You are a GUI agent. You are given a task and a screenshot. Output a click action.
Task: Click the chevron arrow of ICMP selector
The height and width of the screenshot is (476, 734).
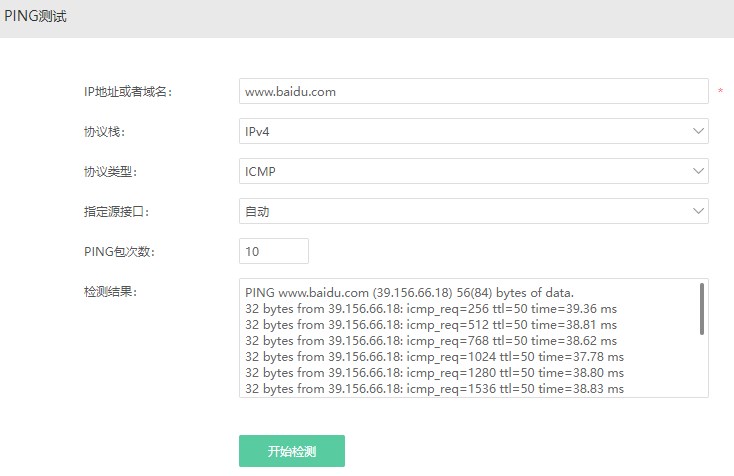pos(698,171)
